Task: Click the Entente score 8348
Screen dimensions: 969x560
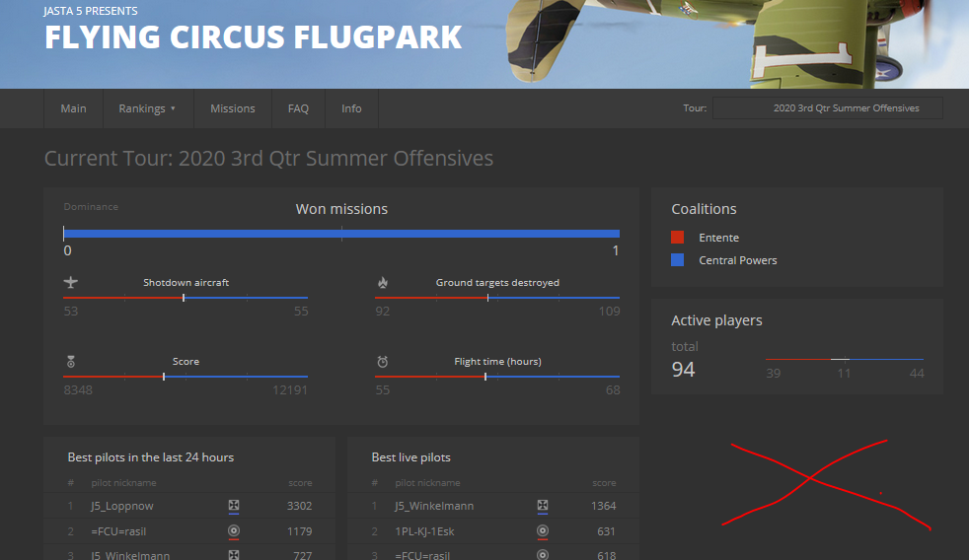Action: click(78, 390)
